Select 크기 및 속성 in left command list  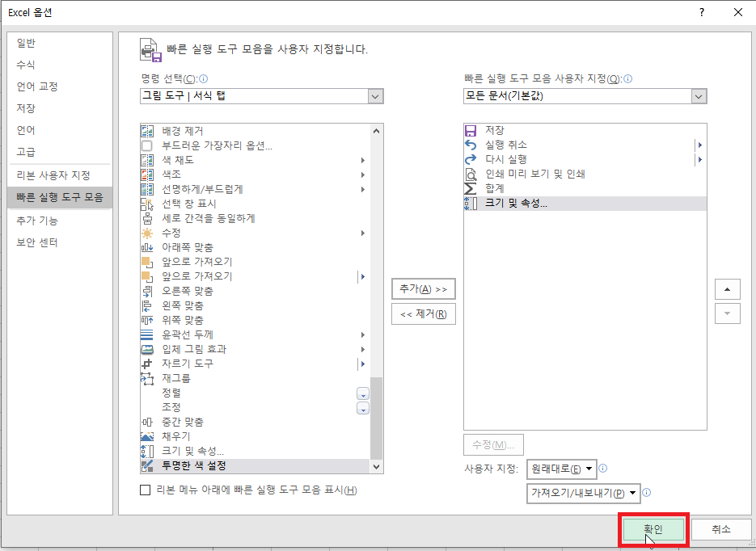[256, 452]
